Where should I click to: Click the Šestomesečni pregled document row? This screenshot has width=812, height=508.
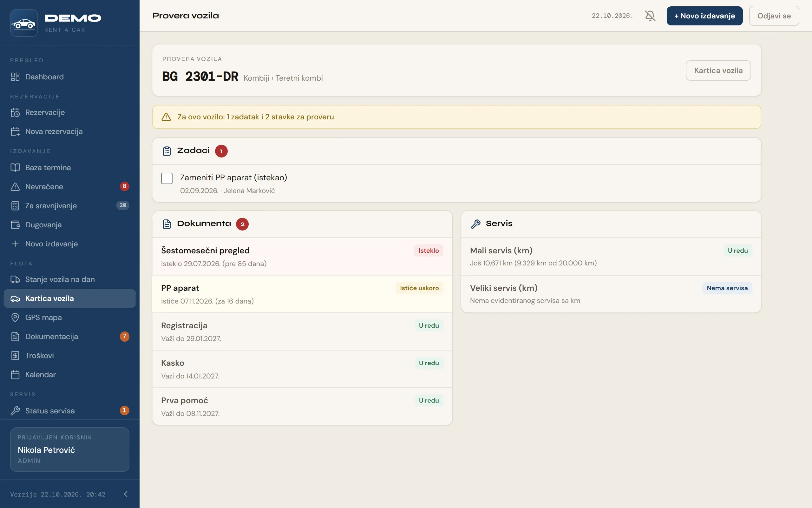[x=302, y=257]
